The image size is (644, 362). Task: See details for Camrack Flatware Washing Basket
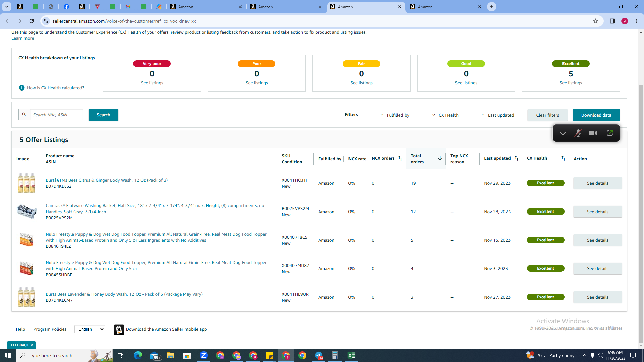tap(597, 212)
